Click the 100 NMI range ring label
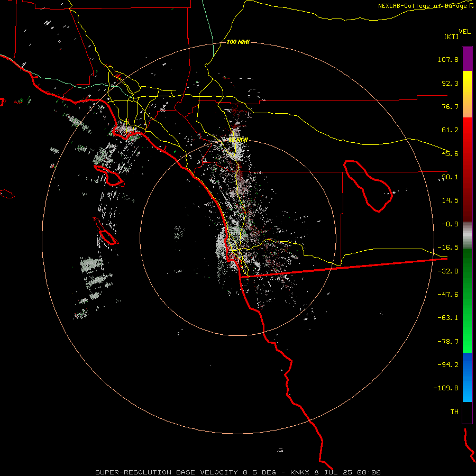Screen dimensions: 476x476 [238, 42]
